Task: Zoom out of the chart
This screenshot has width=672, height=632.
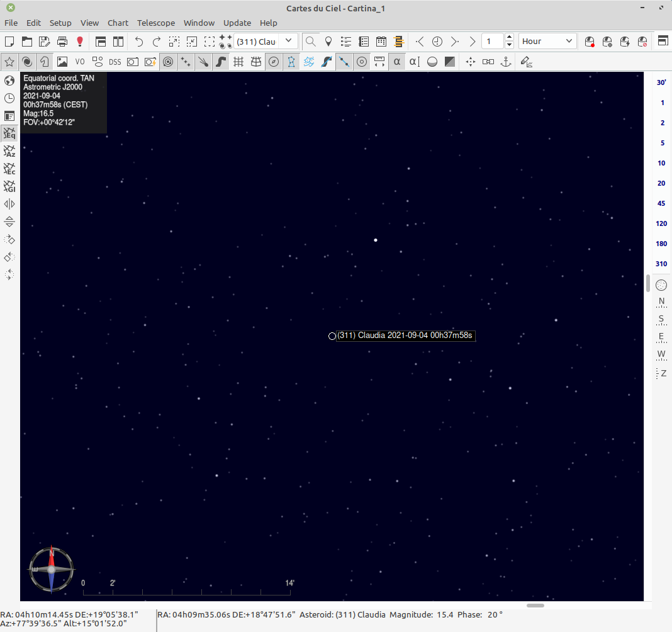Action: click(x=191, y=42)
